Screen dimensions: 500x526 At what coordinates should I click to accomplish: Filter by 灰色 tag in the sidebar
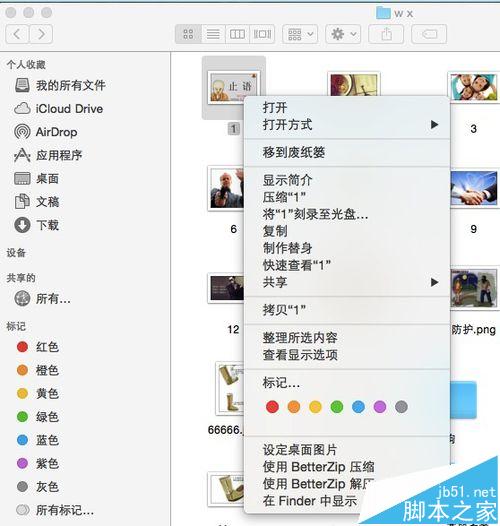point(38,487)
